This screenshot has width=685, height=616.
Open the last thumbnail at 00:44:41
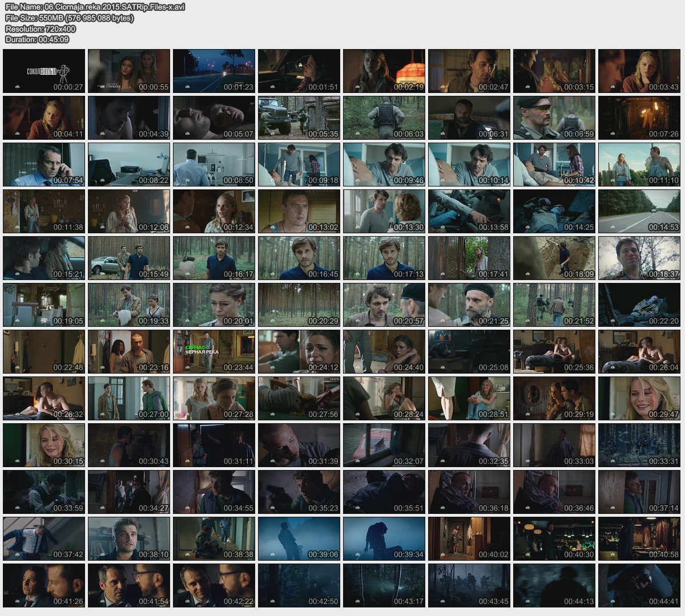639,585
